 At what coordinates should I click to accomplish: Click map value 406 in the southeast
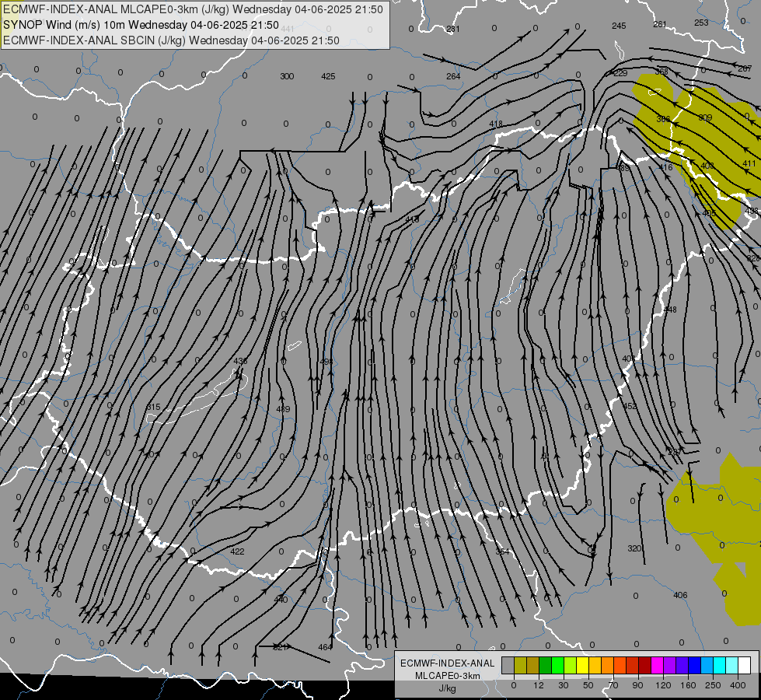[680, 595]
